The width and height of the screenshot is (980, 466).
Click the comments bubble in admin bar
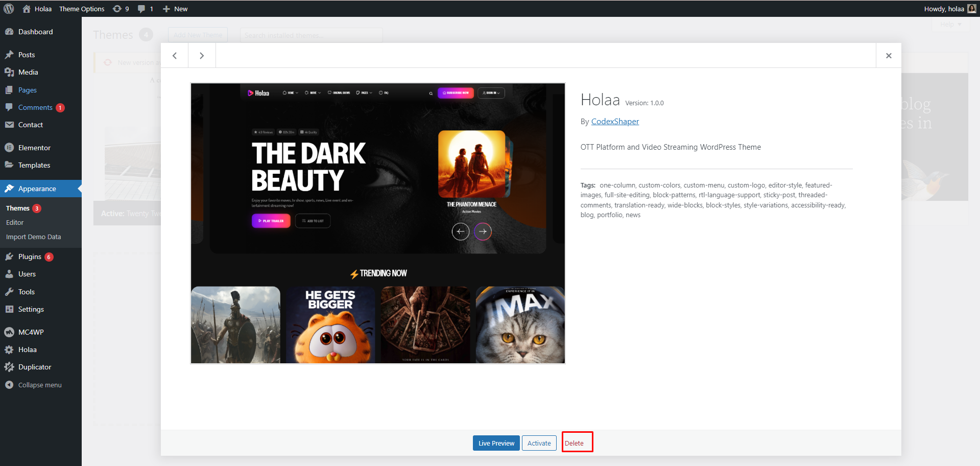tap(145, 9)
